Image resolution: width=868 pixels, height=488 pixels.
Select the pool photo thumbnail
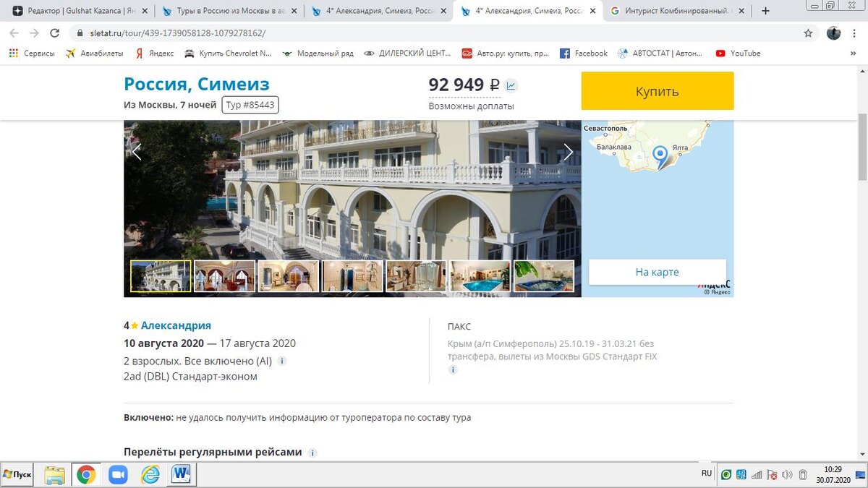click(480, 275)
